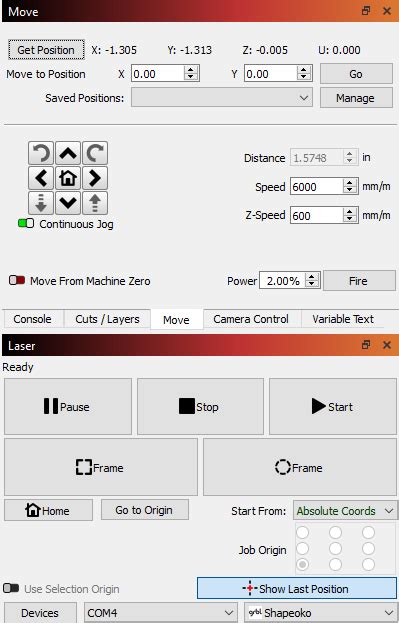Click the clockwise rotate jog arrow

tap(95, 153)
